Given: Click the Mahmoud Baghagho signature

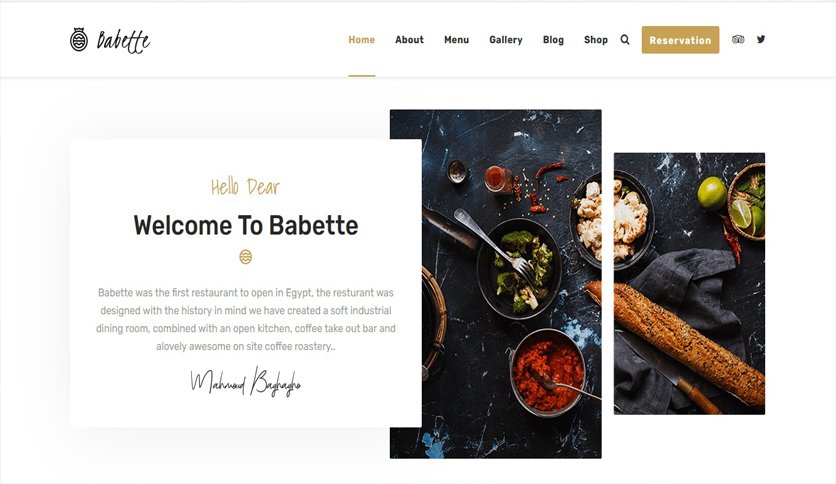Looking at the screenshot, I should point(245,382).
